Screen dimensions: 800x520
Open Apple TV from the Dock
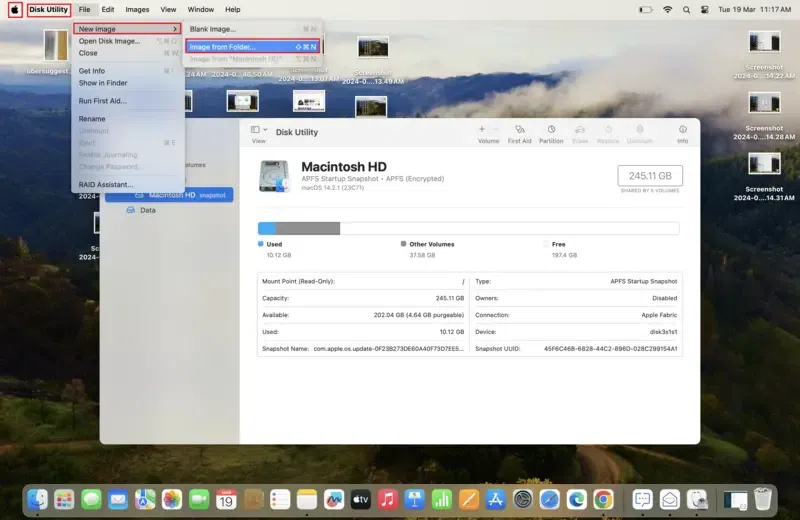point(361,500)
